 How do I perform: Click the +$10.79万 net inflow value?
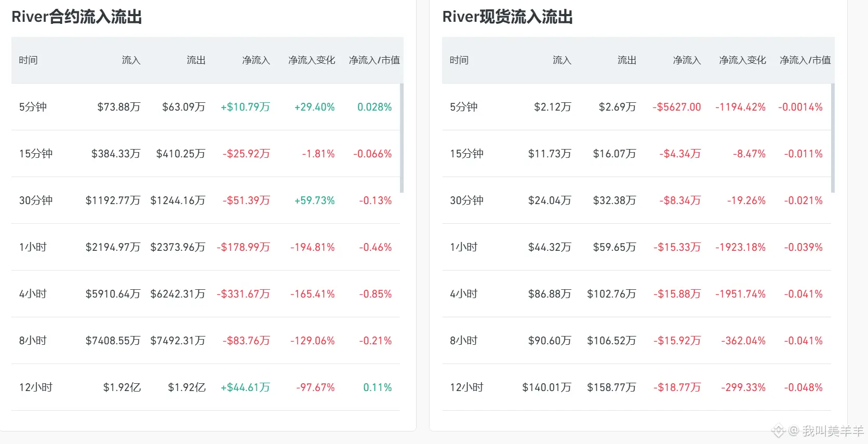coord(245,107)
